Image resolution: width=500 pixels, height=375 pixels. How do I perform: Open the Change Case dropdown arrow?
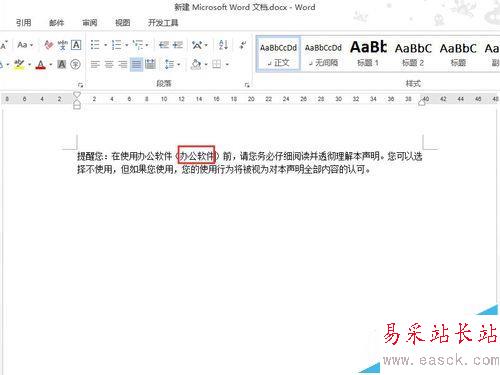click(32, 45)
